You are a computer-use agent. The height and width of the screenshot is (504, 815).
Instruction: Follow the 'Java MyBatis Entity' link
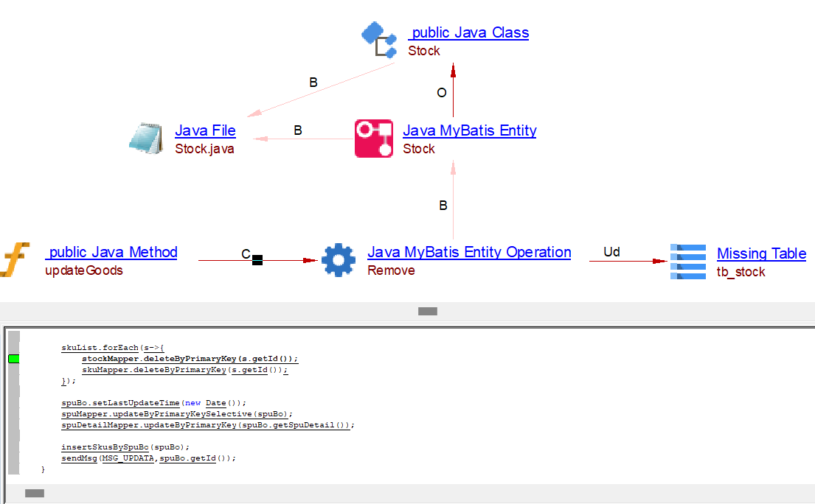469,130
